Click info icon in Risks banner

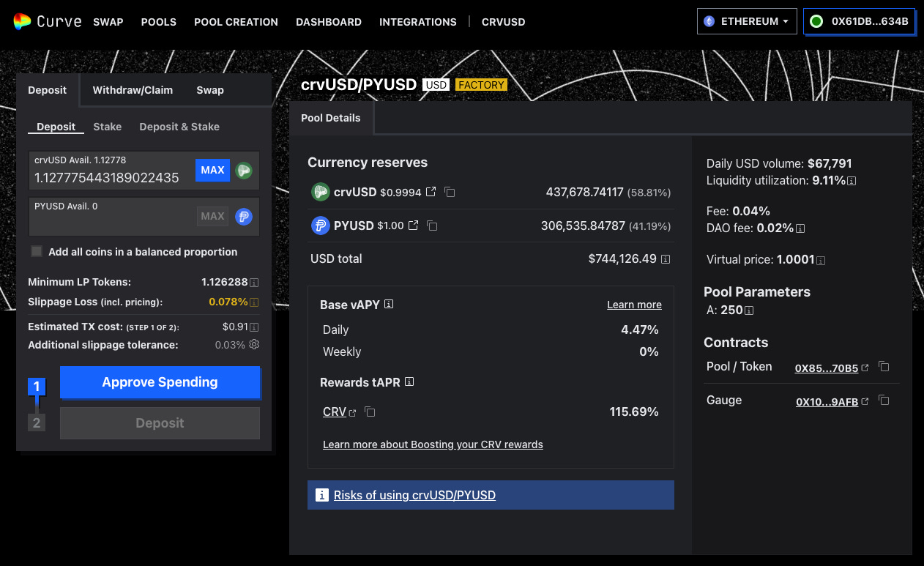pyautogui.click(x=321, y=495)
